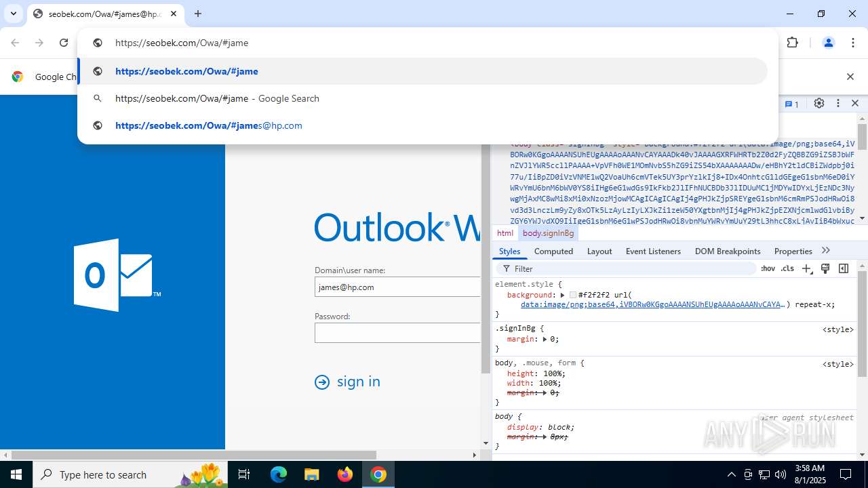Open the volume tray icon
Image resolution: width=868 pixels, height=488 pixels.
click(780, 474)
